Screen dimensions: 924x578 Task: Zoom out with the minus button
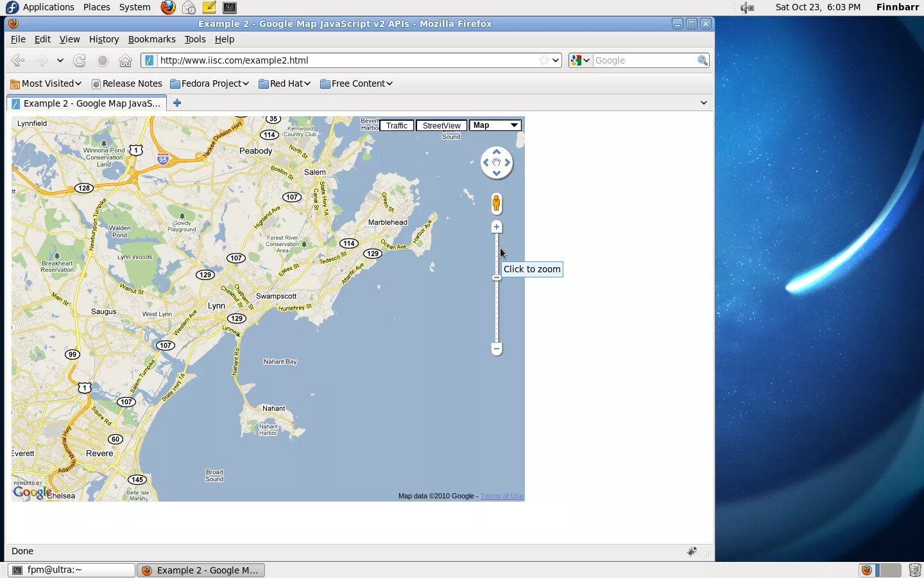497,349
